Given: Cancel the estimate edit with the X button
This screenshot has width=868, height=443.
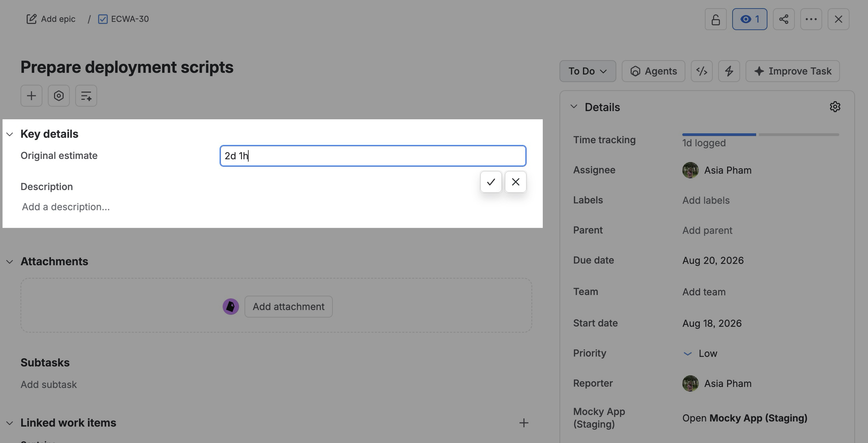Looking at the screenshot, I should [515, 182].
